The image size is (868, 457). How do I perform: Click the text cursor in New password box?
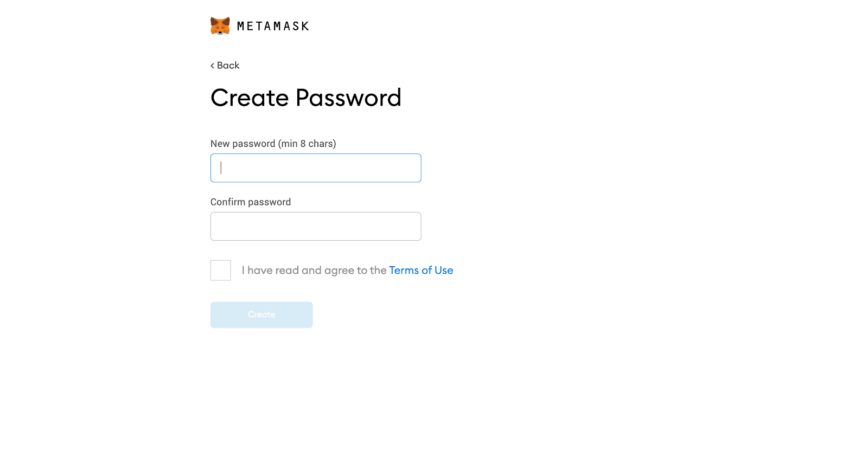[221, 168]
